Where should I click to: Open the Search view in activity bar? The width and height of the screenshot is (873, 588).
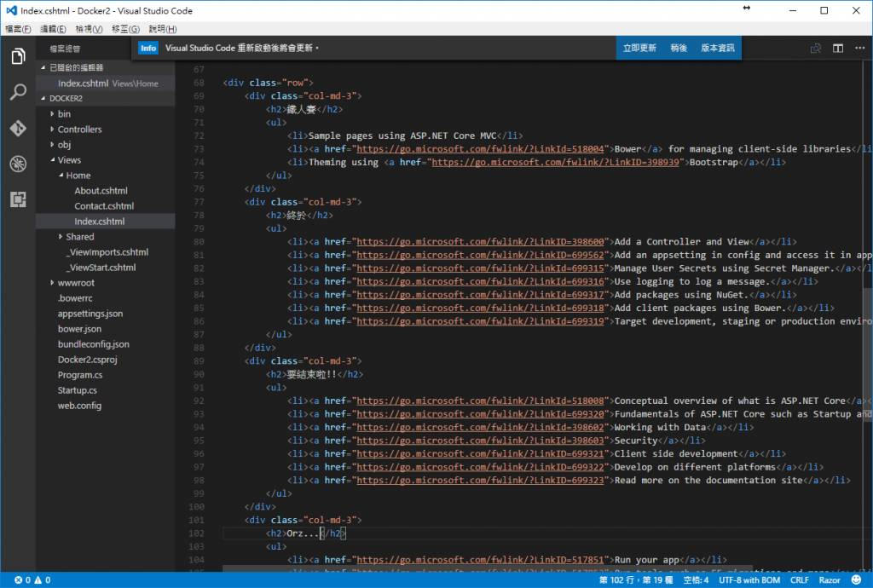pos(18,92)
